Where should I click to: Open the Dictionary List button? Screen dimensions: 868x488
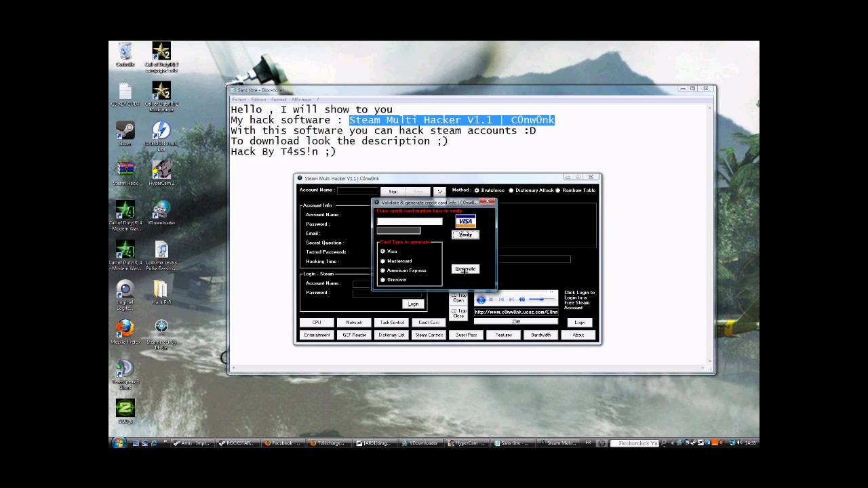click(391, 335)
